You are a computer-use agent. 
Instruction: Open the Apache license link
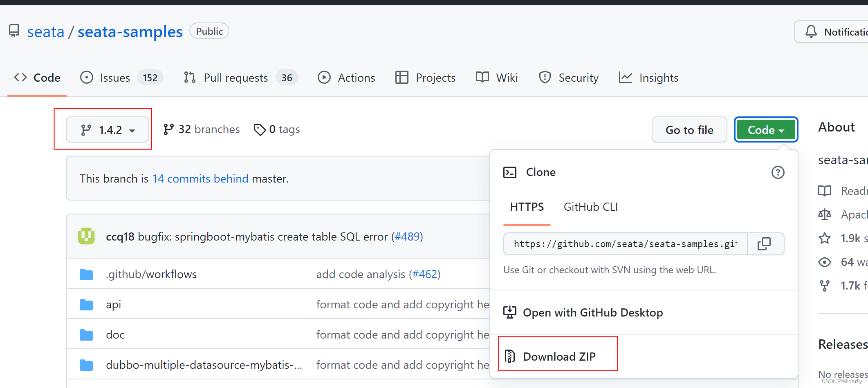point(842,214)
